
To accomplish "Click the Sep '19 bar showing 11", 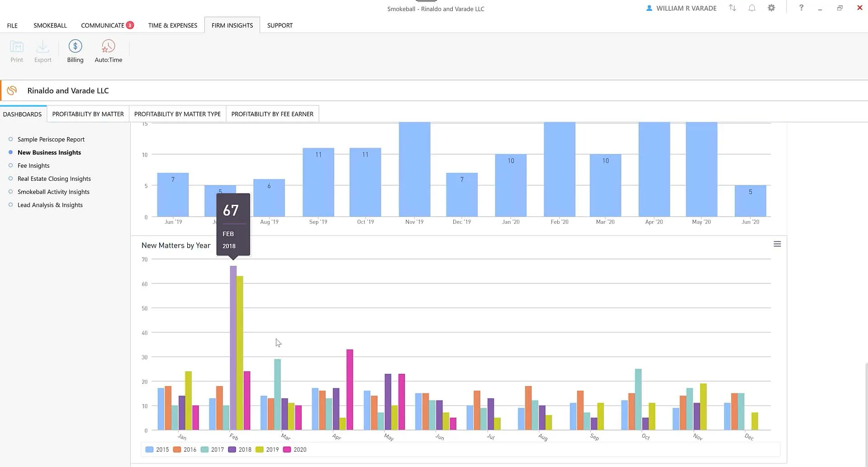I will tap(318, 182).
